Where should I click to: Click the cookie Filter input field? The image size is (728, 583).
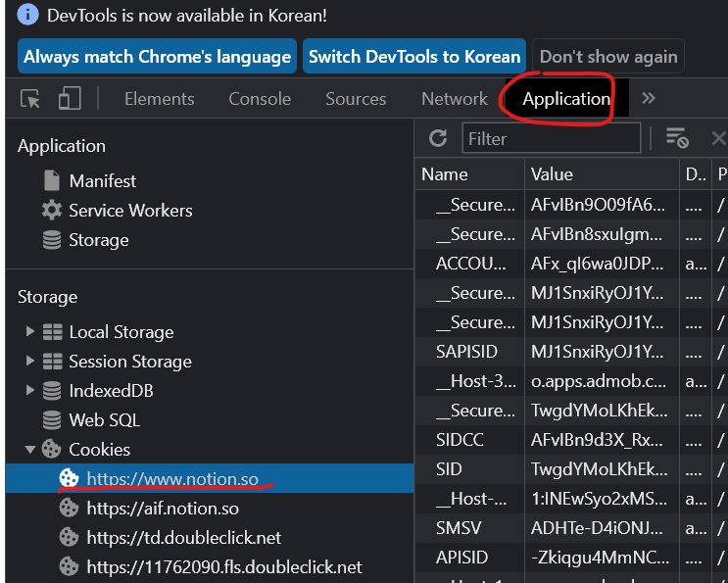[x=551, y=138]
